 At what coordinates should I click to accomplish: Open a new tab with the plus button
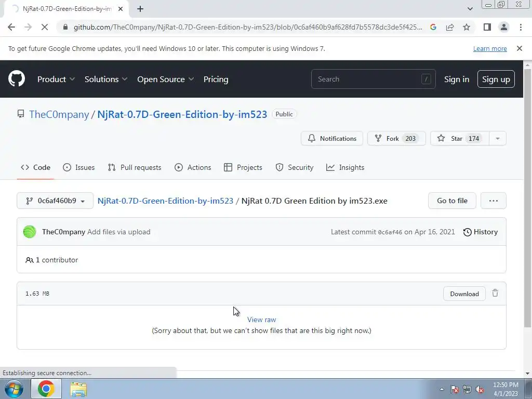140,9
